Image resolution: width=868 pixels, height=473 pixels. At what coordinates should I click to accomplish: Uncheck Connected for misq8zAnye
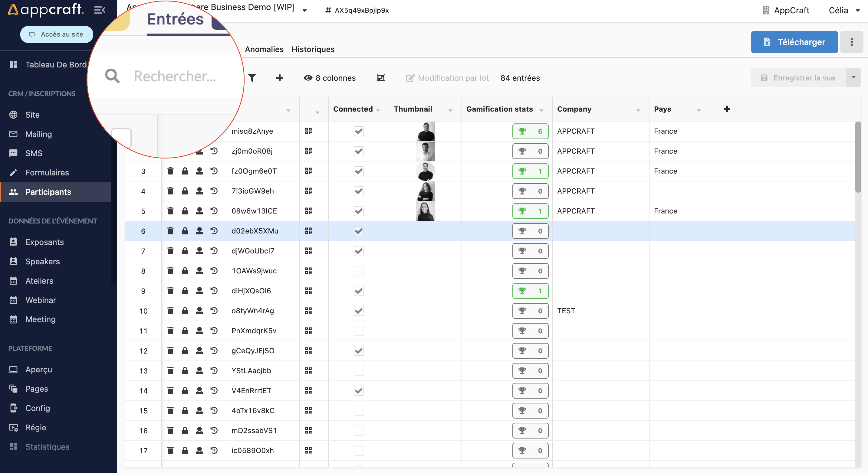359,131
